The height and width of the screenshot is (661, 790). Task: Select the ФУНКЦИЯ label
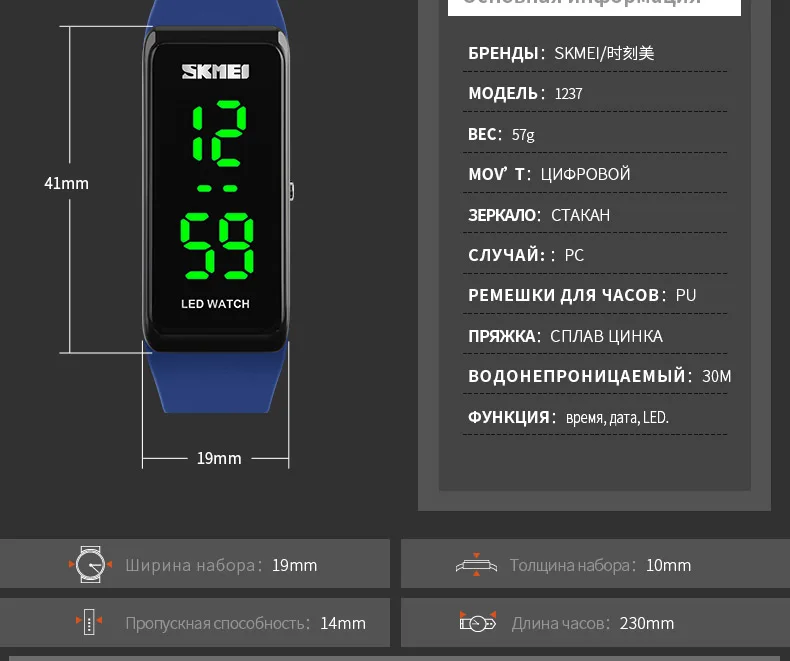[x=509, y=417]
